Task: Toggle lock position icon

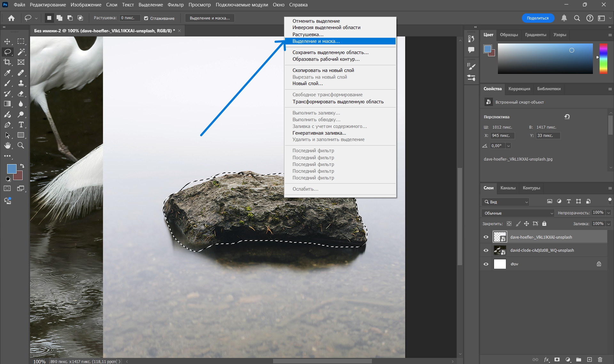Action: 526,224
